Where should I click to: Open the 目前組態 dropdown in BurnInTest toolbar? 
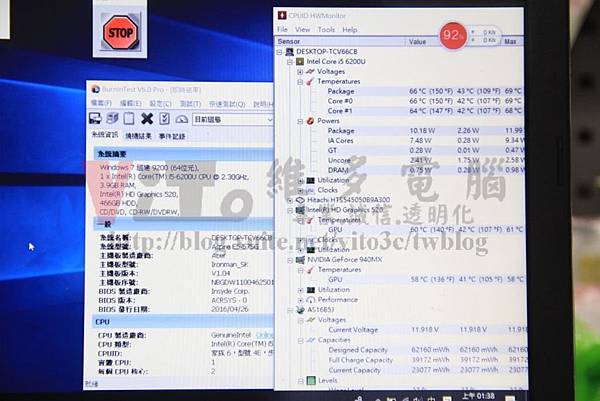(x=233, y=119)
